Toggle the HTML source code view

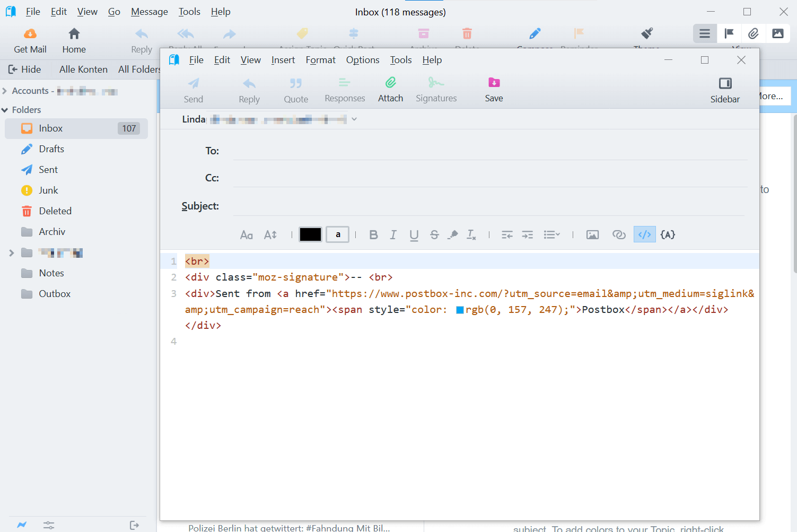pyautogui.click(x=644, y=235)
